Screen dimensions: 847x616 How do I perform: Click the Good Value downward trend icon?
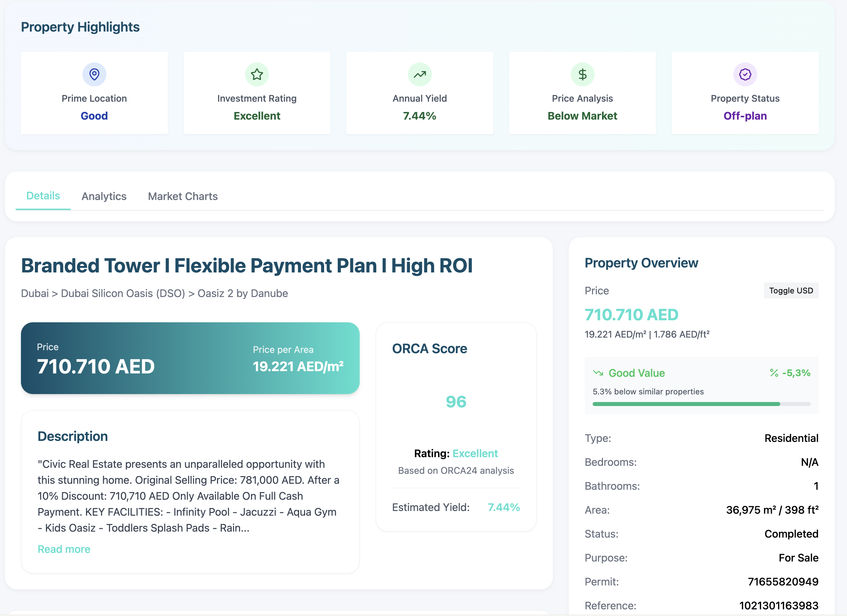(x=598, y=373)
